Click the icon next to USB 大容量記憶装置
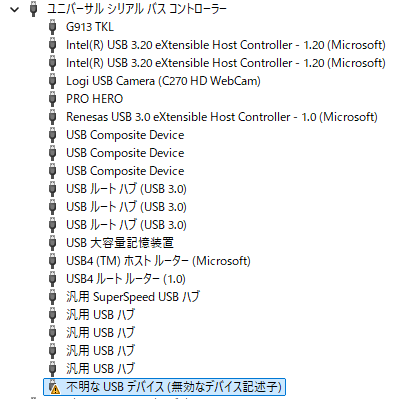 pyautogui.click(x=52, y=243)
